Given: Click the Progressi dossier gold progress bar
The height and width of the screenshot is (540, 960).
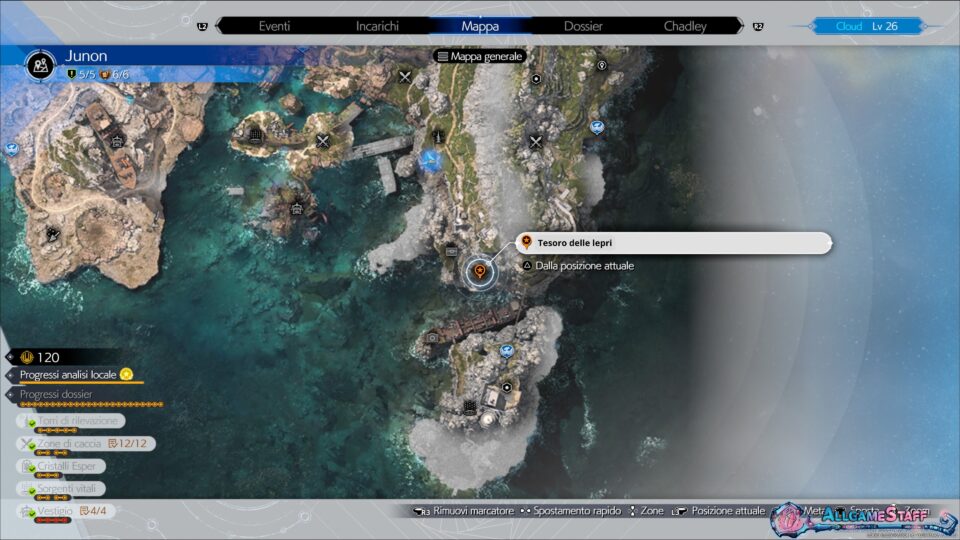Looking at the screenshot, I should [91, 405].
